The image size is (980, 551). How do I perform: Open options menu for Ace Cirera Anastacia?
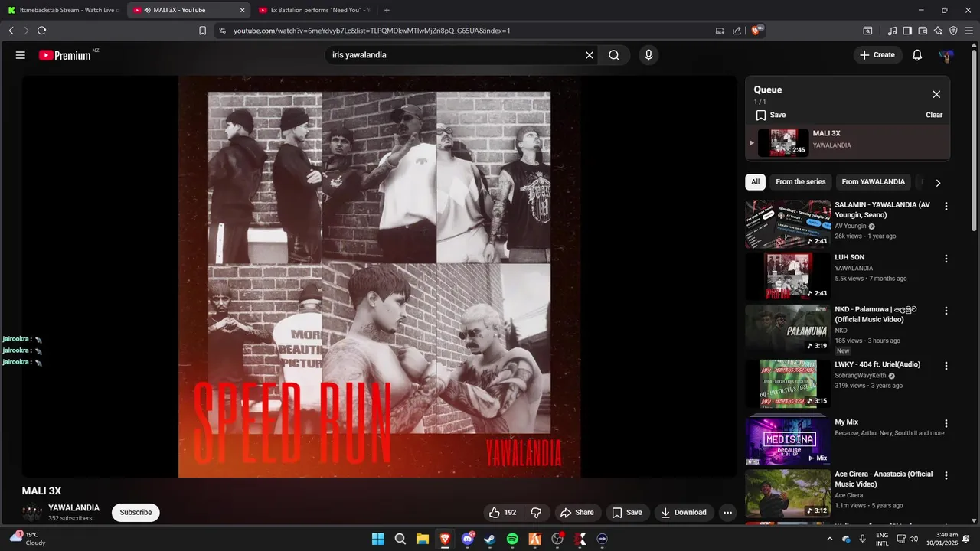click(x=946, y=475)
